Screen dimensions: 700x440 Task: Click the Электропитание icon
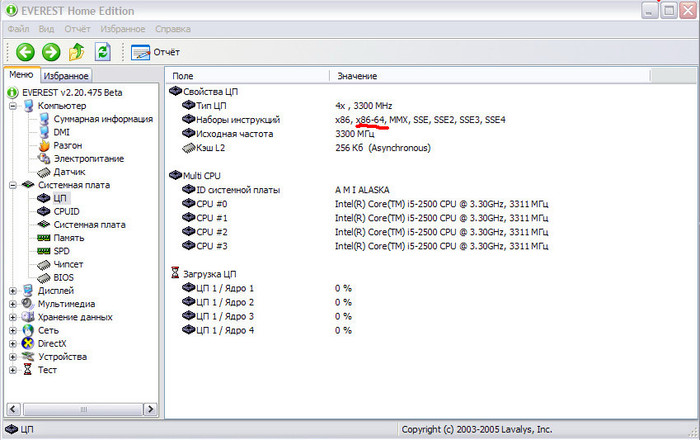tap(44, 158)
